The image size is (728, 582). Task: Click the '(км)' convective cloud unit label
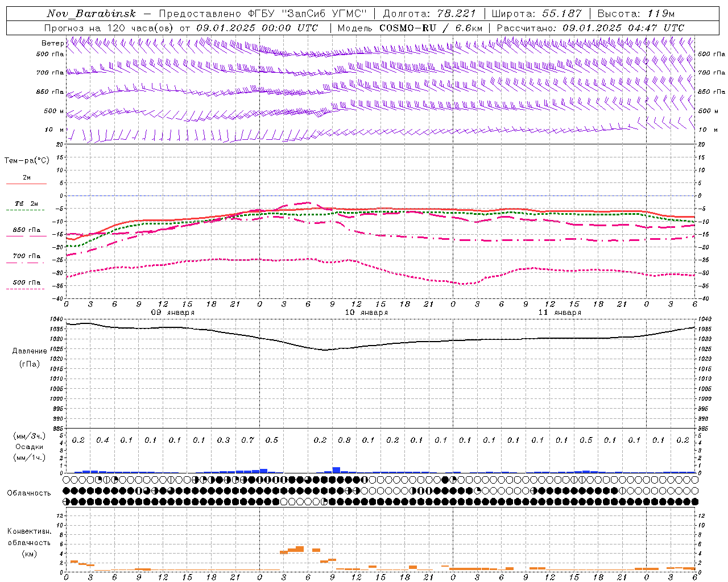tap(30, 554)
